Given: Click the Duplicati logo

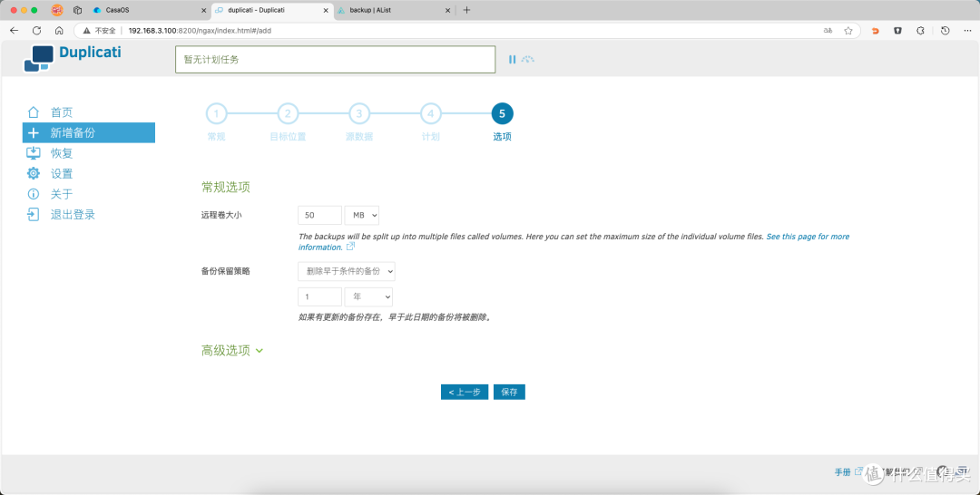Looking at the screenshot, I should click(x=73, y=58).
